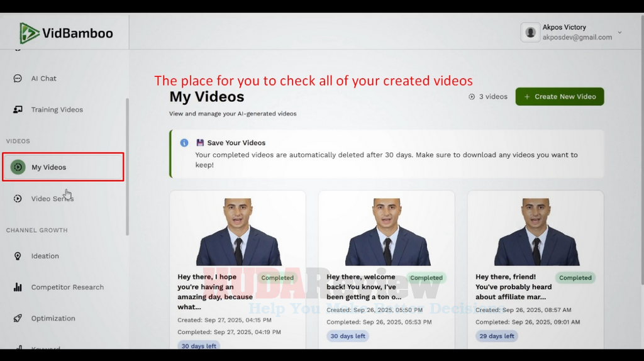644x361 pixels.
Task: Click Completed badge on Sep 27 video
Action: (277, 278)
